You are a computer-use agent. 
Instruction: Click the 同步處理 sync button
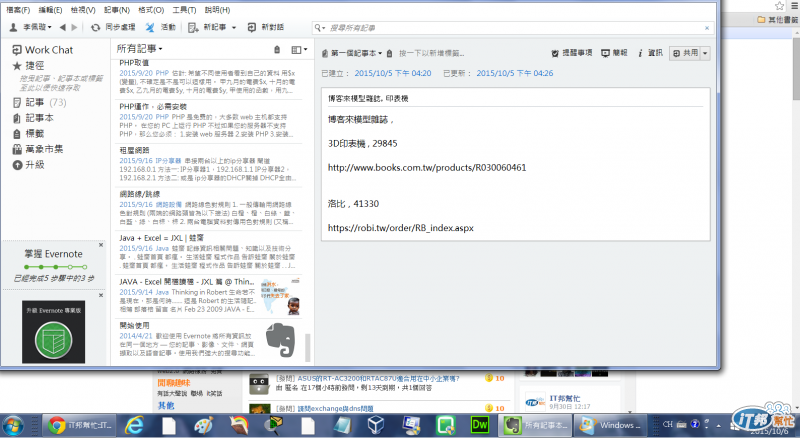(x=113, y=27)
